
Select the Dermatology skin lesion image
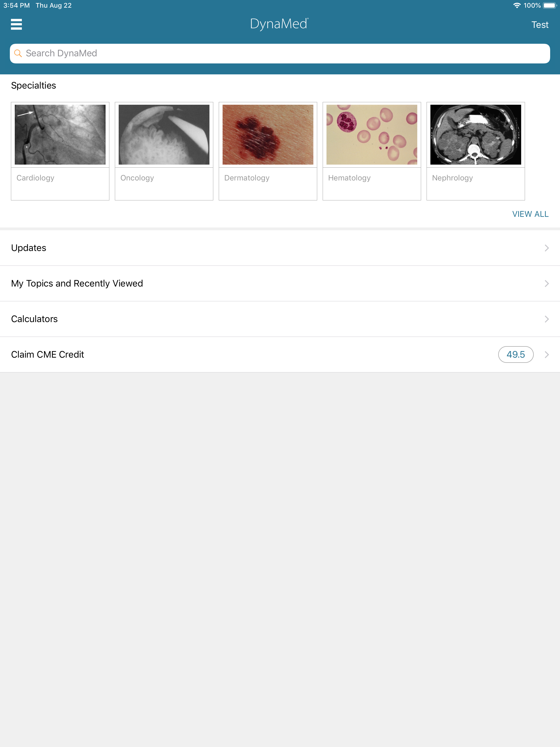pyautogui.click(x=268, y=135)
